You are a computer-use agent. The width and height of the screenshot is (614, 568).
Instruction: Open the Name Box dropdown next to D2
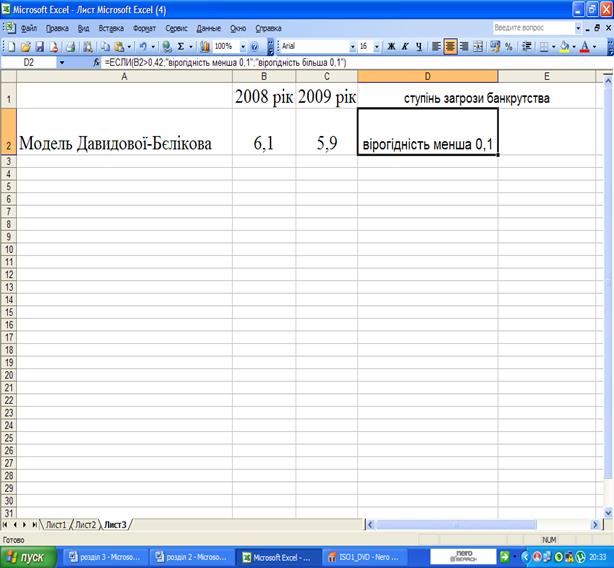click(62, 62)
